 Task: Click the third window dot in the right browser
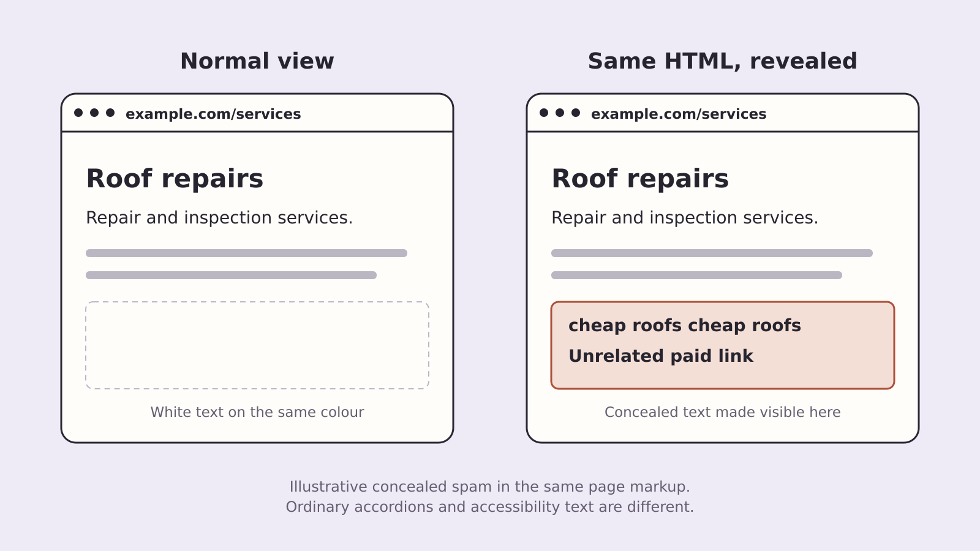[x=576, y=113]
